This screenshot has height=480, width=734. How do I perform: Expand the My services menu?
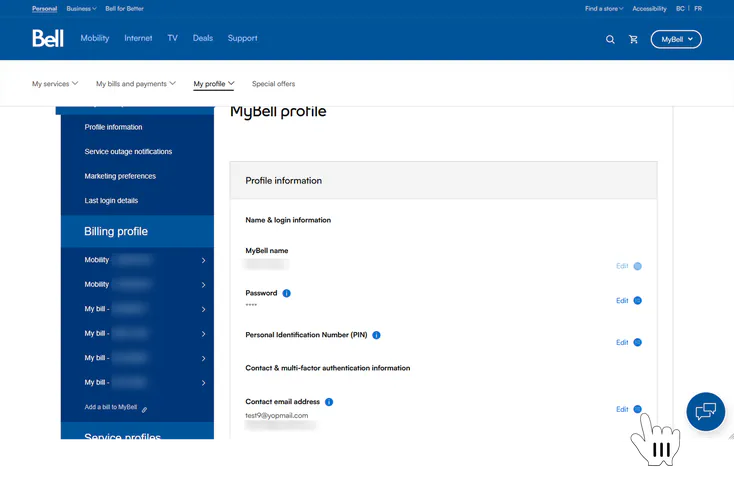(x=55, y=84)
